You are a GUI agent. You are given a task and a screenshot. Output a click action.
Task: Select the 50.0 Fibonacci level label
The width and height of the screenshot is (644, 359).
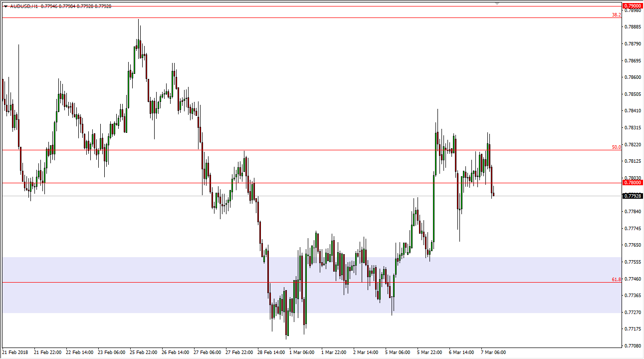[617, 147]
